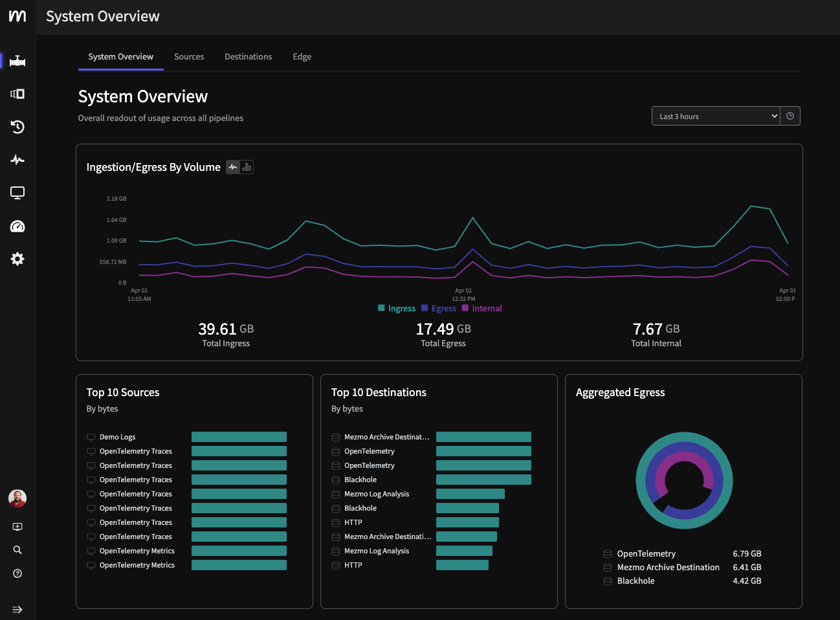Click the Internal purple legend swatch
840x620 pixels.
tap(465, 308)
